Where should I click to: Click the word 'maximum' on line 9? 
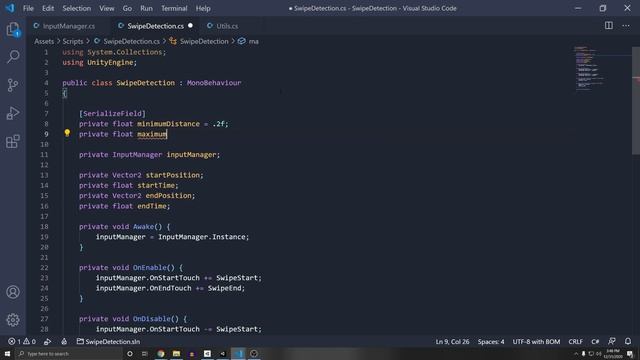[x=152, y=134]
